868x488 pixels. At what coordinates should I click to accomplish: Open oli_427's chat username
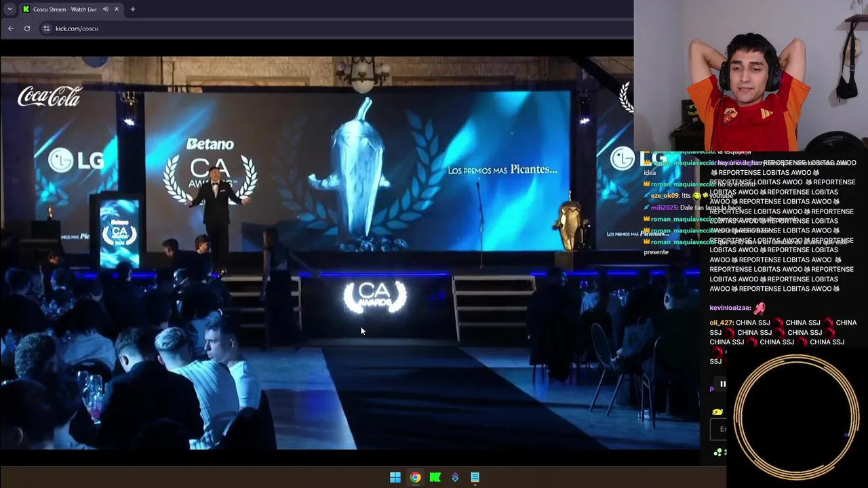pos(721,323)
